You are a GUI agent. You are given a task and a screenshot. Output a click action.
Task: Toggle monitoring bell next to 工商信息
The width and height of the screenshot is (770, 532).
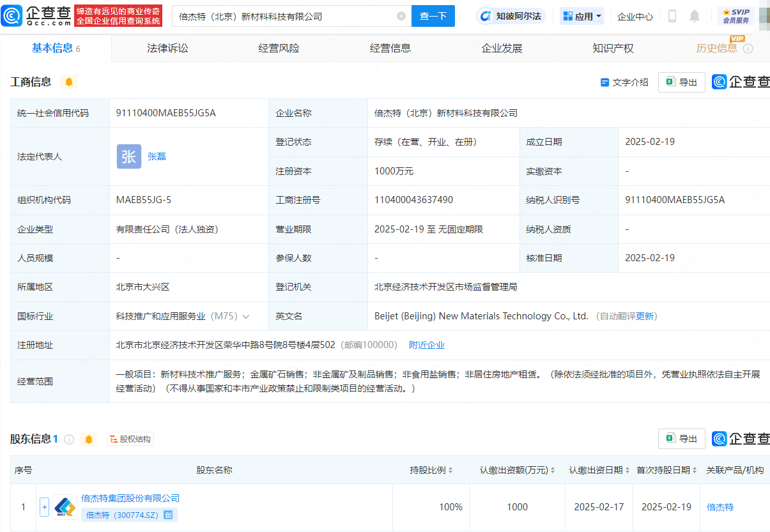click(x=68, y=82)
